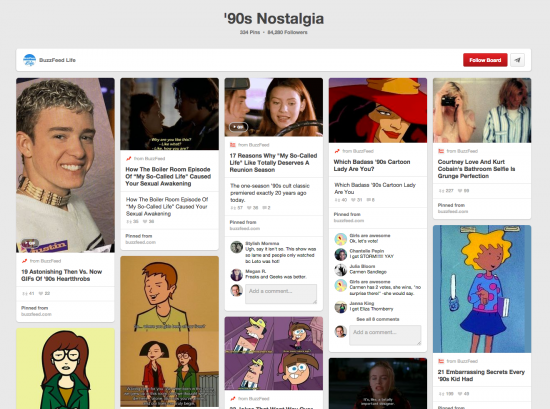This screenshot has width=550, height=409.
Task: Click BuzzFeed source icon on Courtney Love pin
Action: tap(441, 151)
